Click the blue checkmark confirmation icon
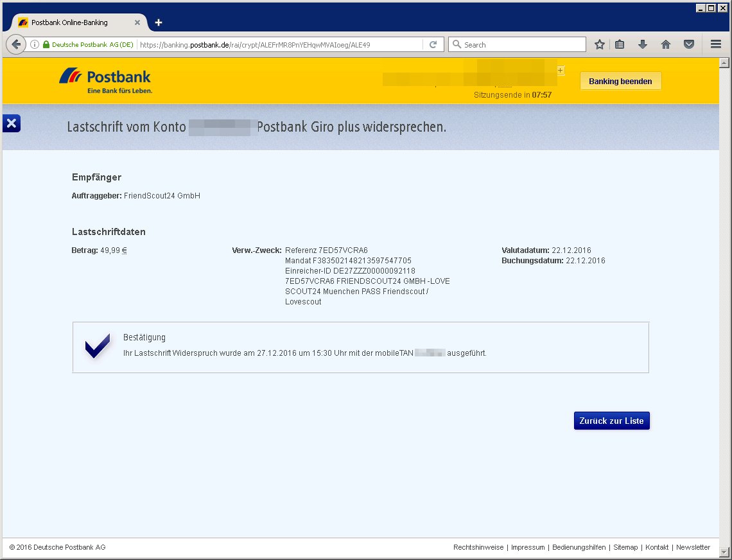Screen dimensions: 732x560 click(x=98, y=346)
